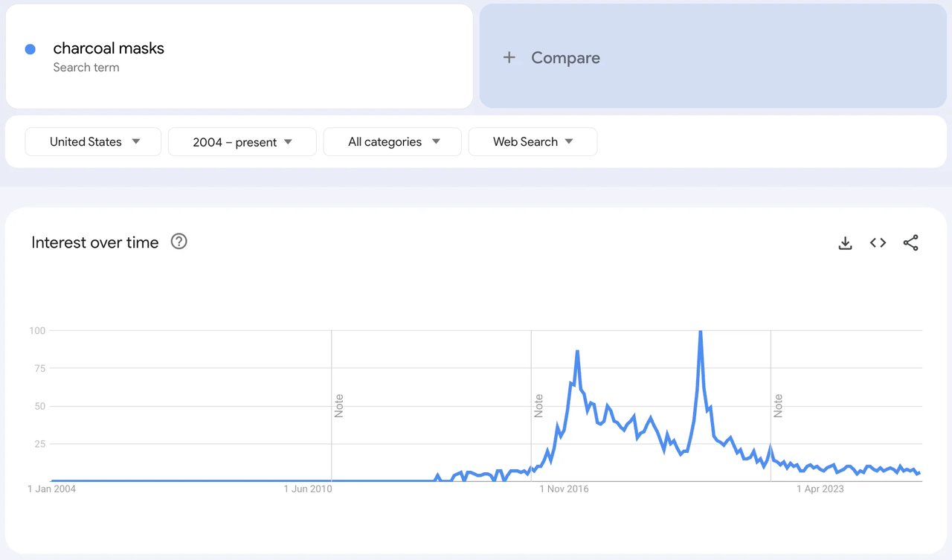Click the Note marker near November 2016

pos(538,406)
